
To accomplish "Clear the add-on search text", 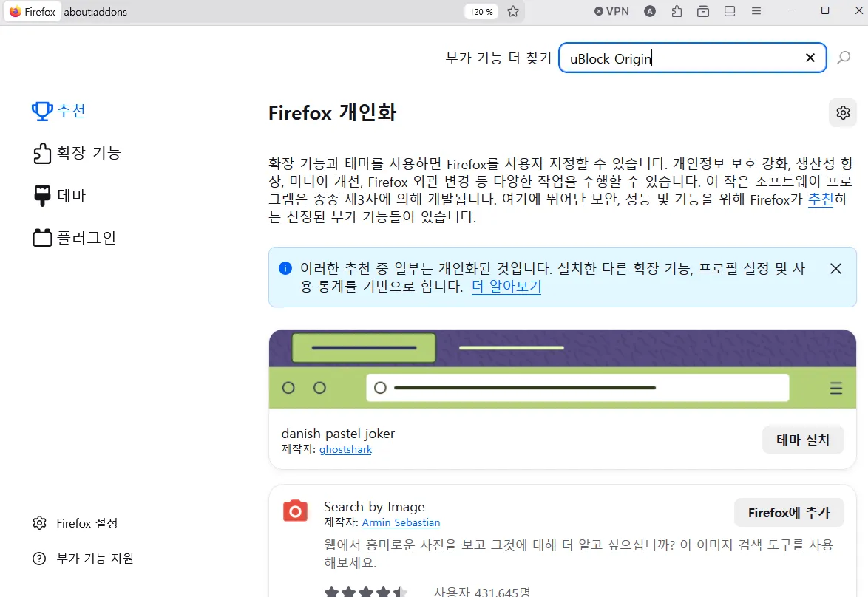I will tap(810, 58).
